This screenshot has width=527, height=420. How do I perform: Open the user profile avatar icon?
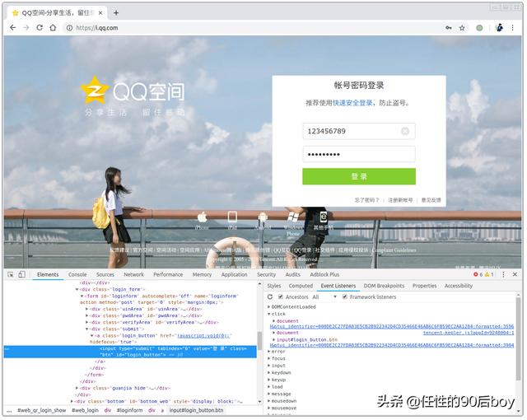(500, 27)
